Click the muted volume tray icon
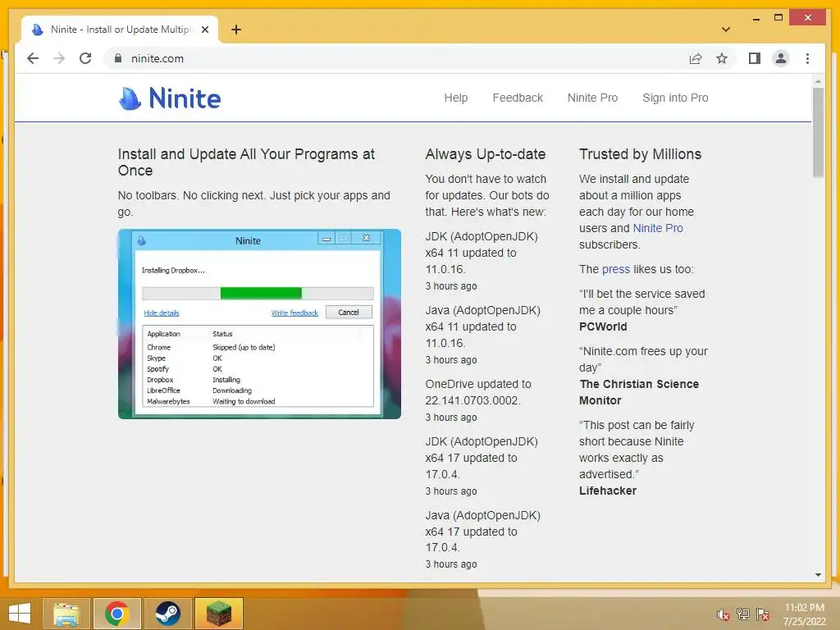 [x=724, y=615]
